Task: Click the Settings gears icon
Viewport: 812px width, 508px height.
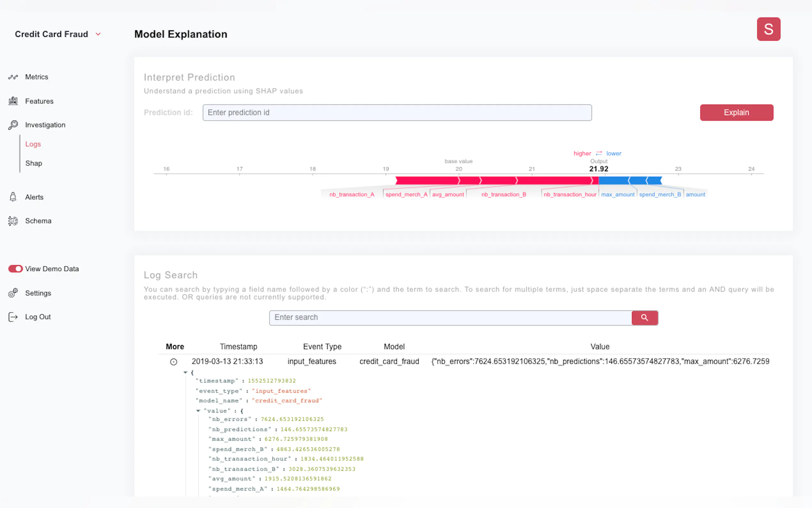Action: (13, 293)
